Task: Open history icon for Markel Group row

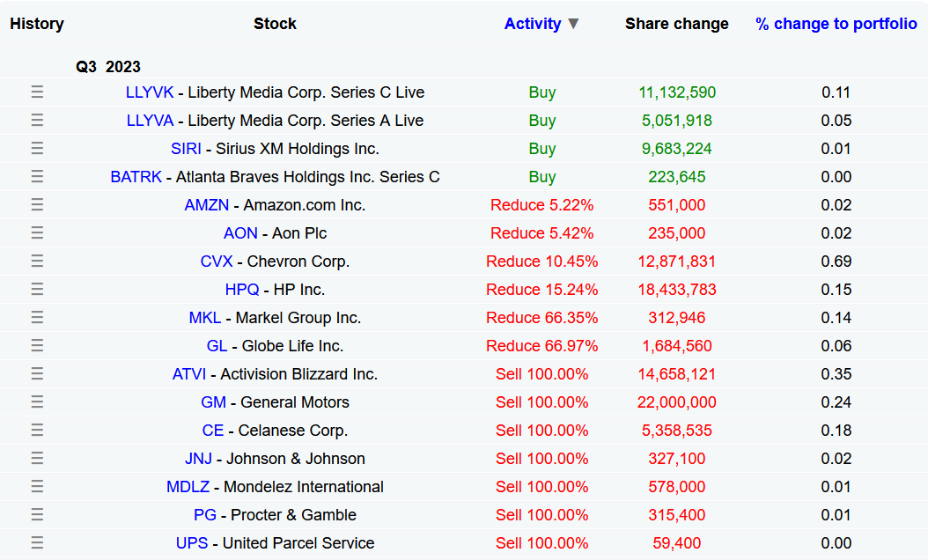Action: click(37, 317)
